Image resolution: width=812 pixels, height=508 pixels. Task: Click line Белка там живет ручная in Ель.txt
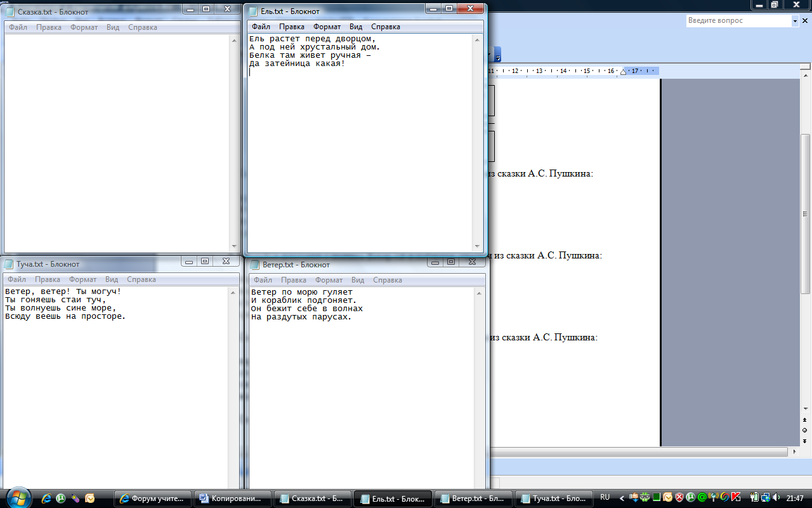(310, 55)
